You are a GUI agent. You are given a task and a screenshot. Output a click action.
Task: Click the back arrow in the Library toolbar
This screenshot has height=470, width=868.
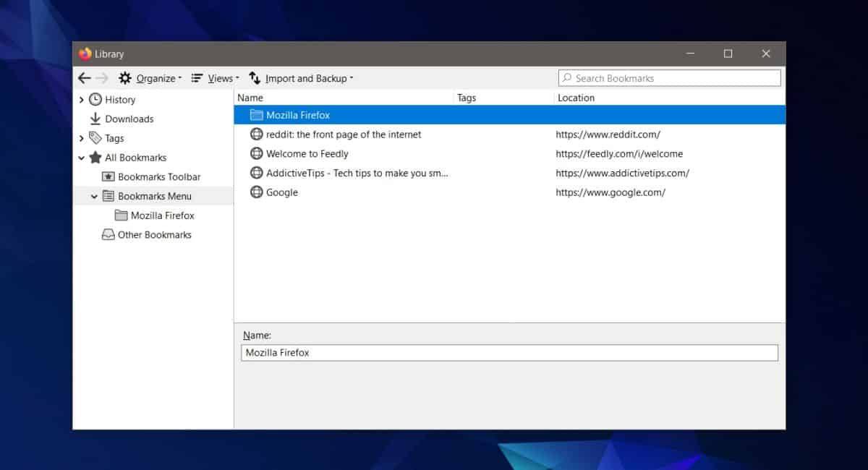85,78
